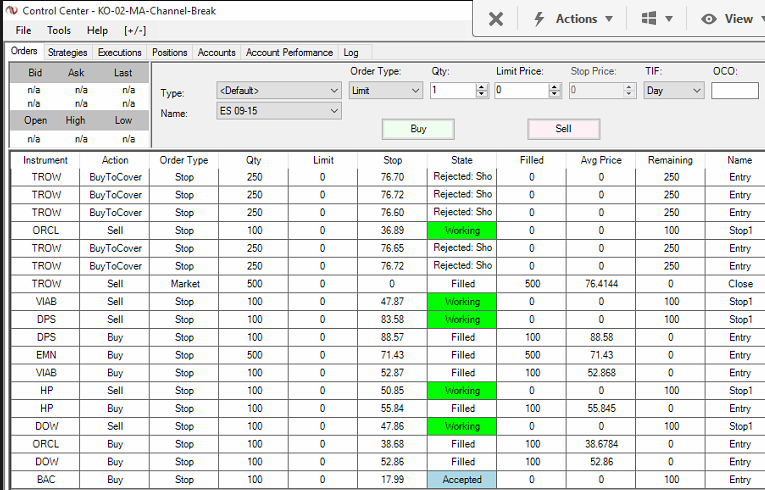This screenshot has width=765, height=490.
Task: Select the Orders tab
Action: click(x=24, y=51)
